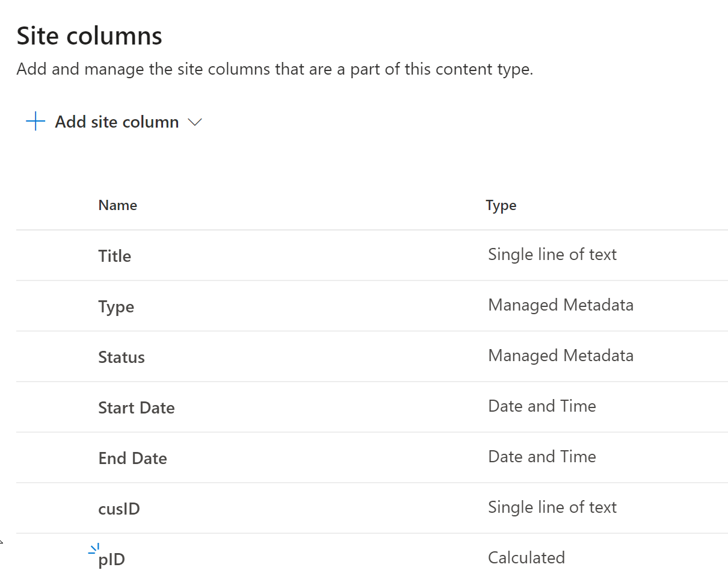
Task: Click the Managed Metadata type for Status
Action: pos(561,356)
